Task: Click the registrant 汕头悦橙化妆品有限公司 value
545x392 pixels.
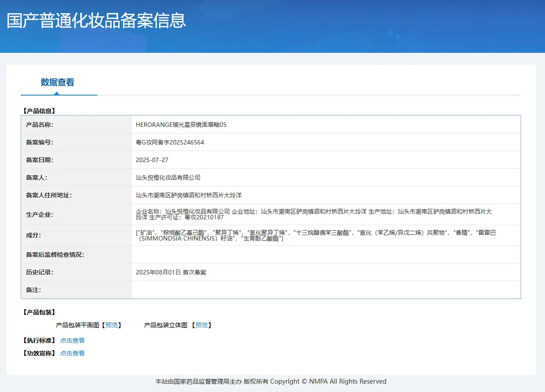Action: click(168, 178)
